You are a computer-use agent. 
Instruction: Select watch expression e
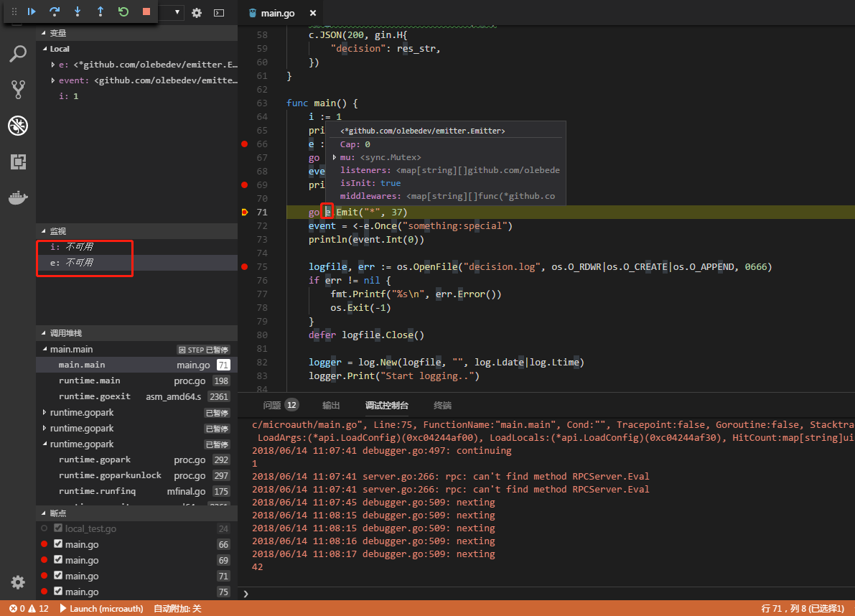tap(137, 263)
